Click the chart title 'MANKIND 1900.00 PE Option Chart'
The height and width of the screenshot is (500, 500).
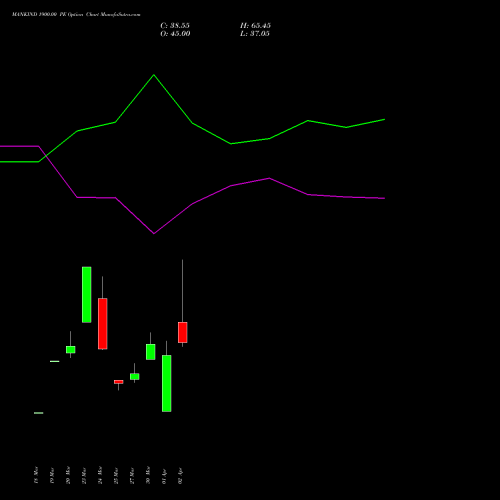point(76,15)
